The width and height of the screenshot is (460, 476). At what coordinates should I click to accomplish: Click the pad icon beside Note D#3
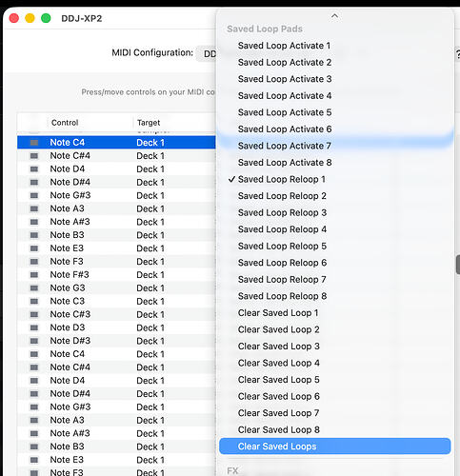coord(34,341)
